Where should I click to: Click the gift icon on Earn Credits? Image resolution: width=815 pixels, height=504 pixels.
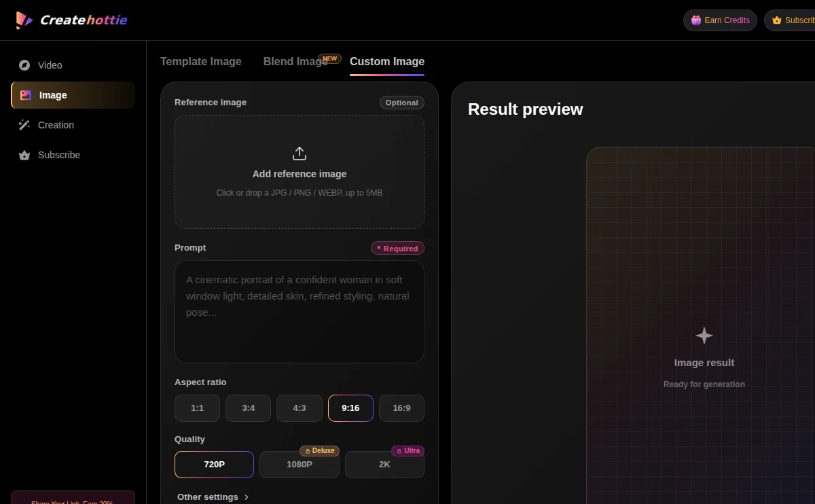[696, 20]
